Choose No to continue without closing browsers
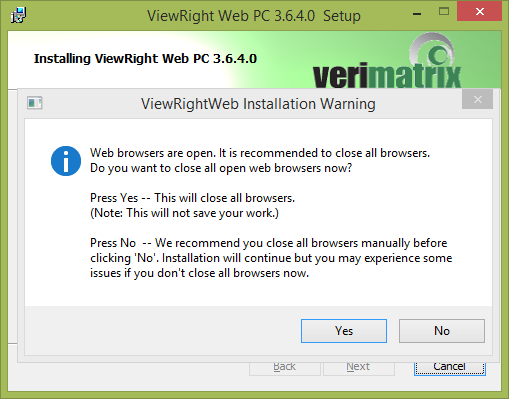Image resolution: width=509 pixels, height=399 pixels. pyautogui.click(x=442, y=331)
